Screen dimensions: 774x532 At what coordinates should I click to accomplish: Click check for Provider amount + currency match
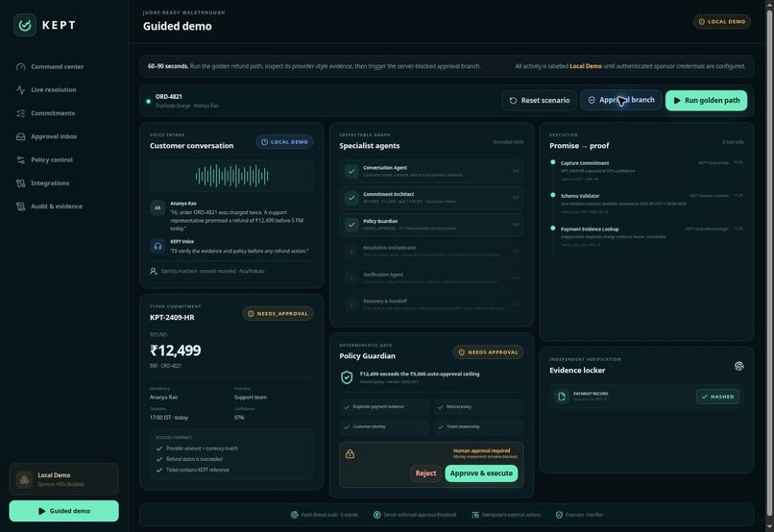[x=159, y=448]
